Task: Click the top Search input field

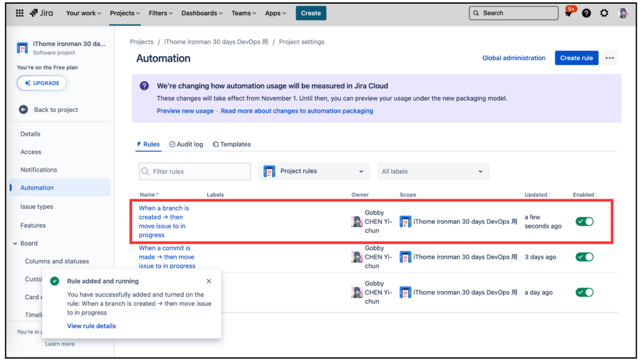Action: coord(513,13)
